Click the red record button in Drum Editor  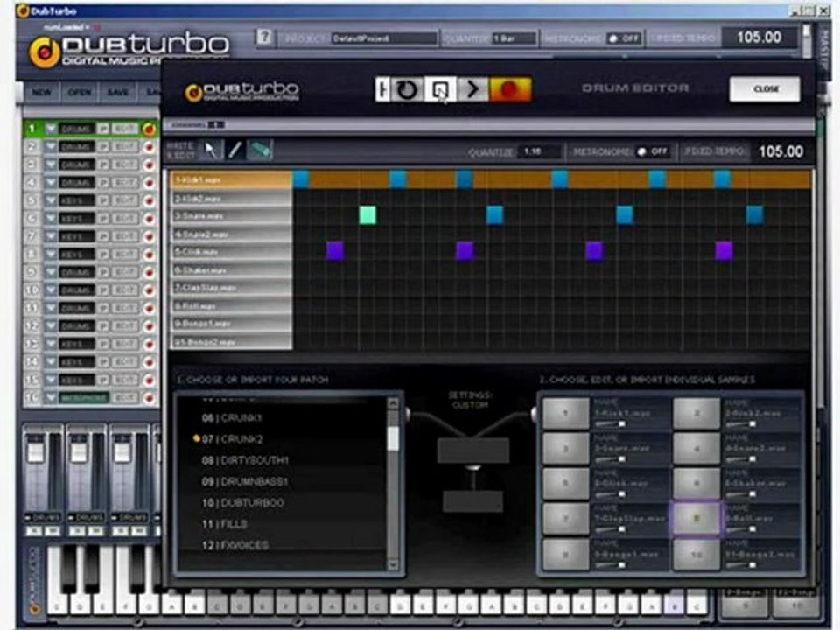[510, 89]
